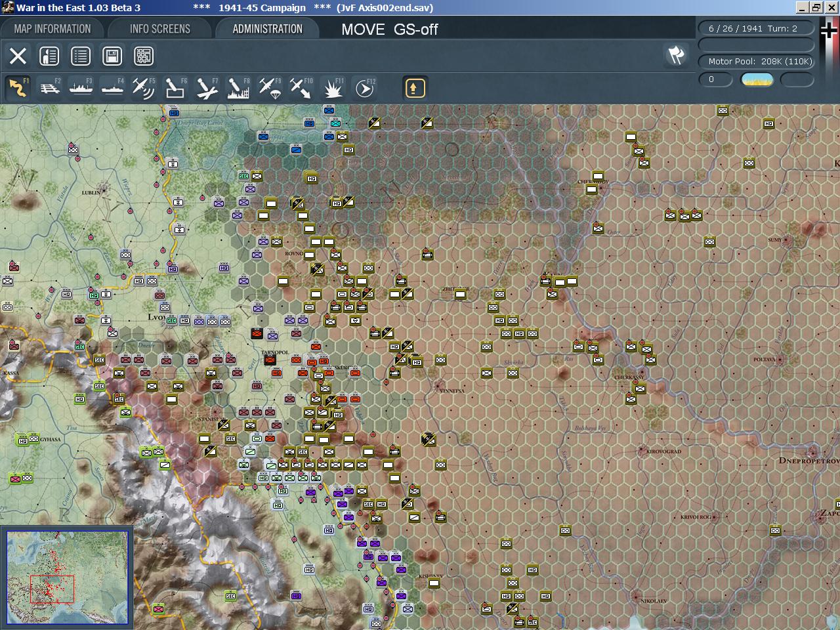Viewport: 840px width, 630px height.
Task: Open the Commander's Report icon
Action: (x=49, y=56)
